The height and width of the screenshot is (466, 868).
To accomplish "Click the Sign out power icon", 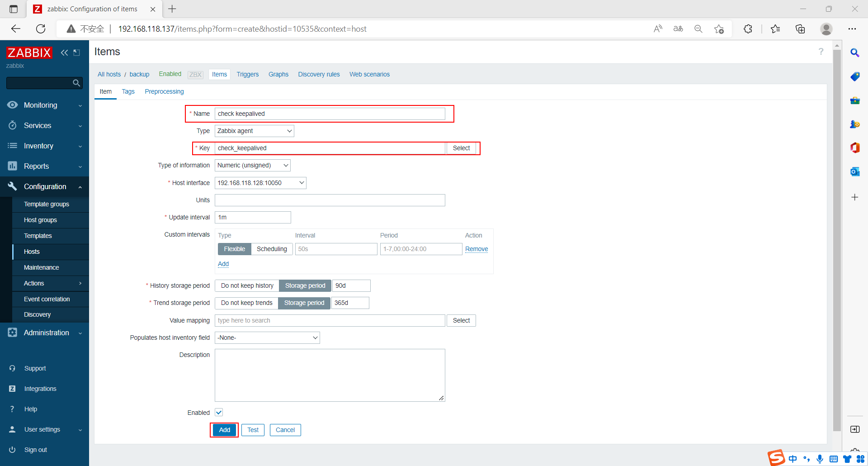I will coord(12,450).
